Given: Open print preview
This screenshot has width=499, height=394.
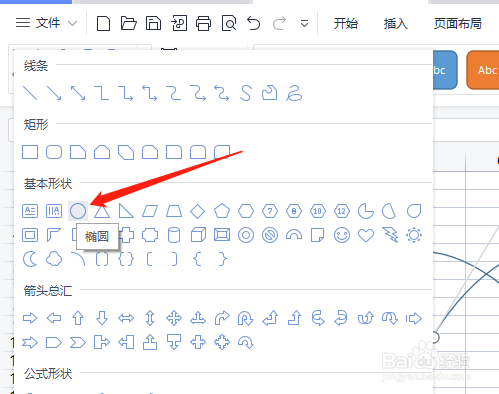Looking at the screenshot, I should (x=229, y=23).
